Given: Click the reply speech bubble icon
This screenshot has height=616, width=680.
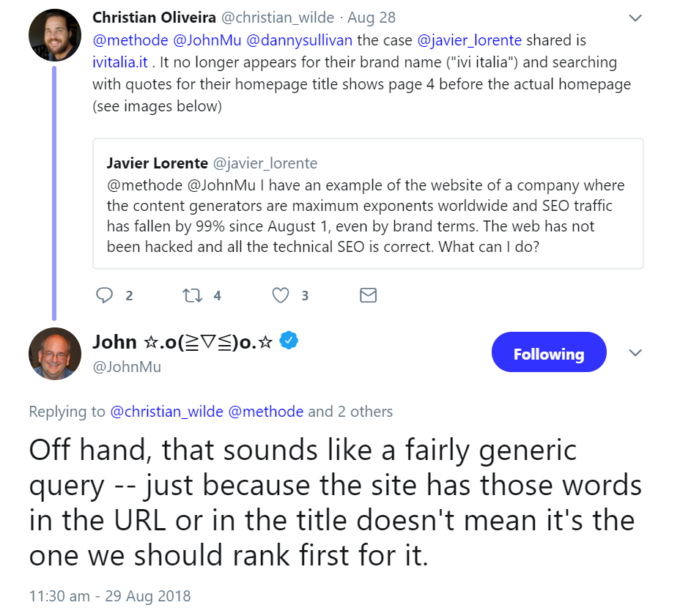Looking at the screenshot, I should (103, 295).
